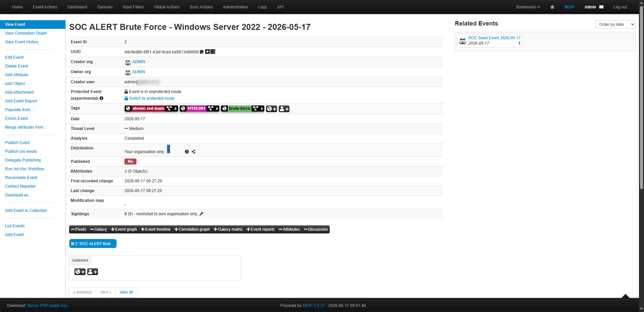Add a global galaxy in Galaxies box

[80, 272]
